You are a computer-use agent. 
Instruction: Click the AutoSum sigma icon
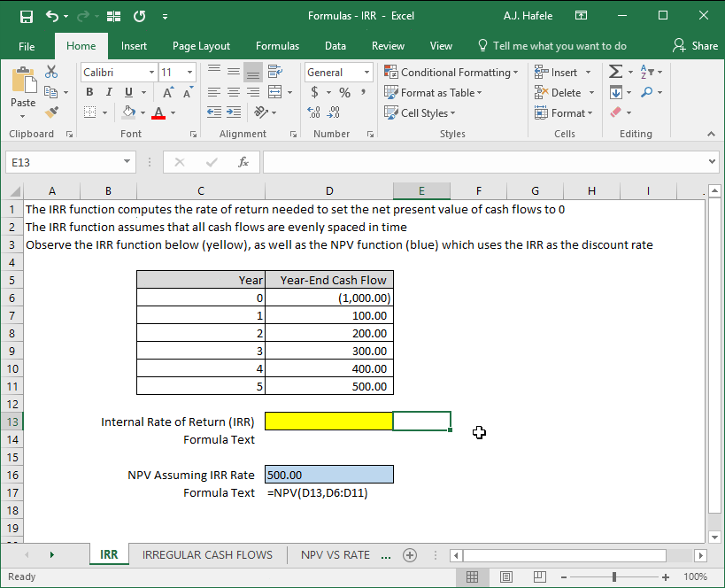coord(615,72)
